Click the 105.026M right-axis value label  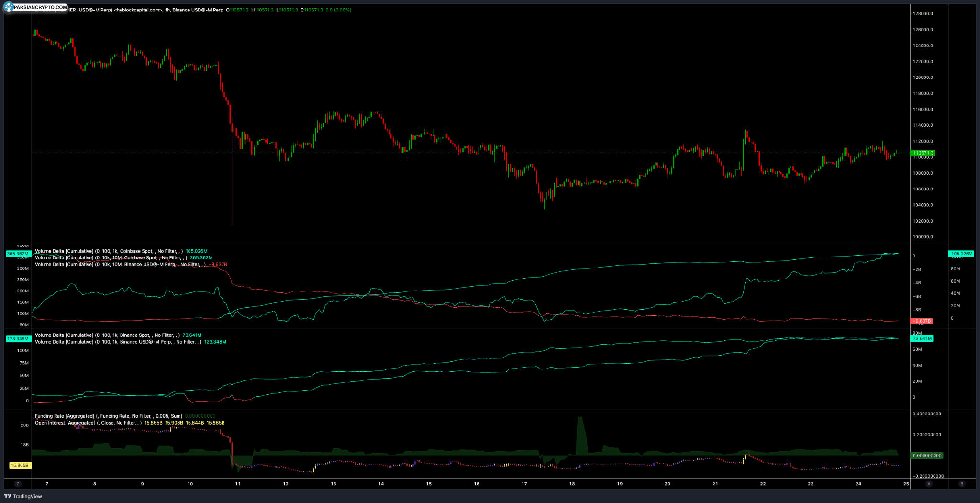961,254
